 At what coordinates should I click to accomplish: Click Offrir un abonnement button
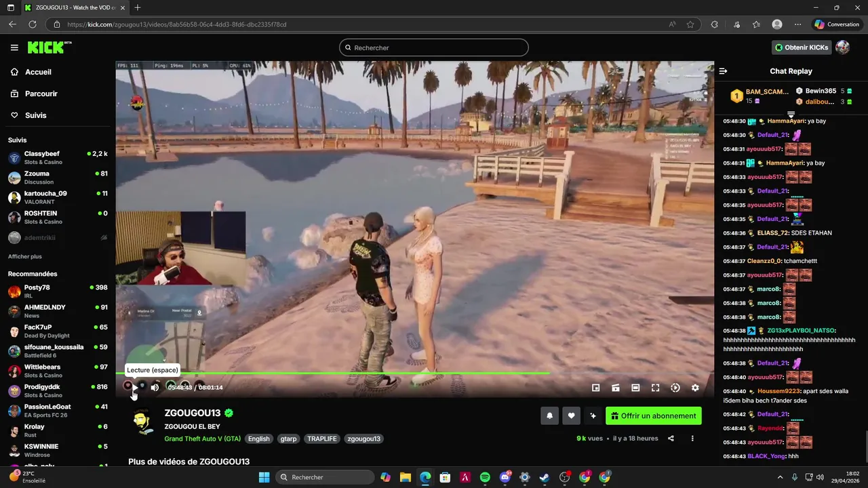(x=654, y=416)
